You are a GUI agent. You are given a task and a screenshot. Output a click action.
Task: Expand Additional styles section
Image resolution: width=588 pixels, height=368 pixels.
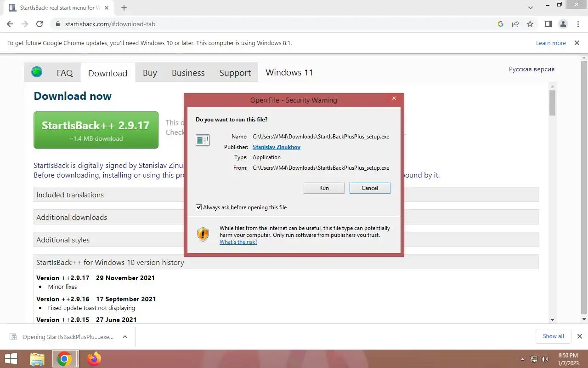click(286, 240)
